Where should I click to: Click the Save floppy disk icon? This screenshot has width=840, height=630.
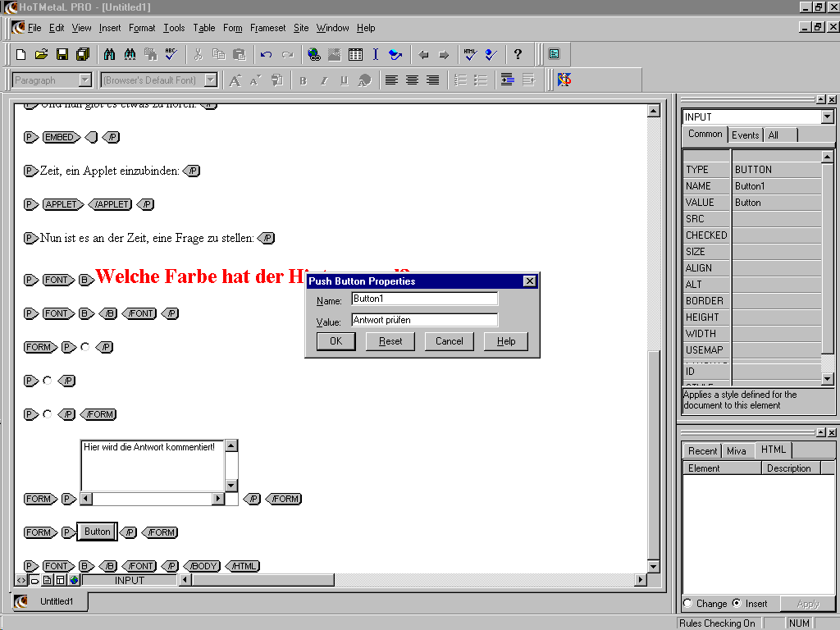(x=62, y=55)
